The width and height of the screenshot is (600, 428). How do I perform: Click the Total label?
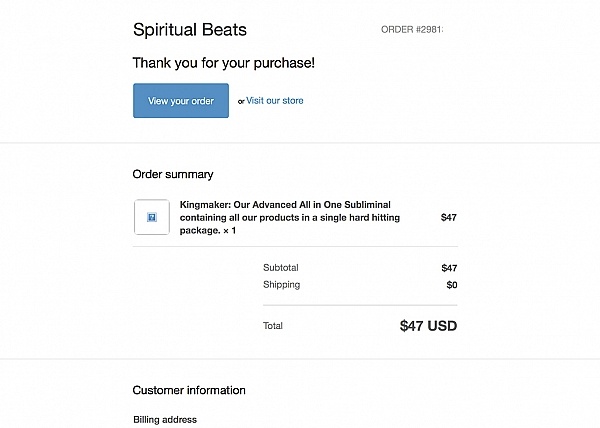tap(273, 326)
